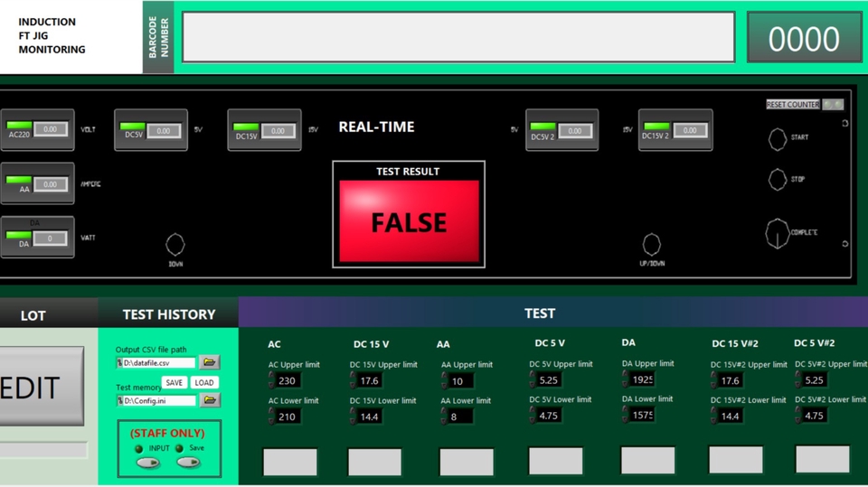Toggle the RESET COUNTER switch

point(833,104)
